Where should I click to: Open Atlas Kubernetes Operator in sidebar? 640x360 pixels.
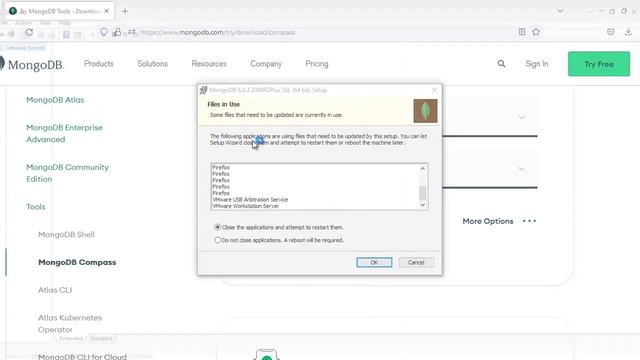point(70,323)
